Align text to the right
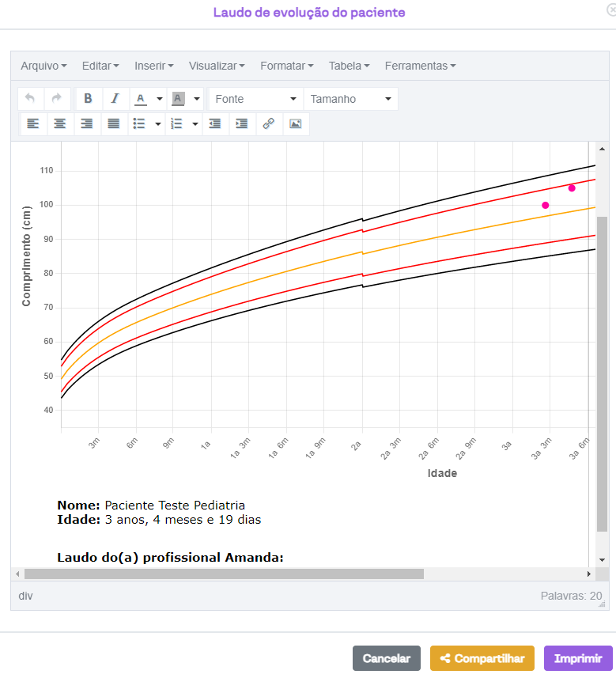 tap(87, 123)
